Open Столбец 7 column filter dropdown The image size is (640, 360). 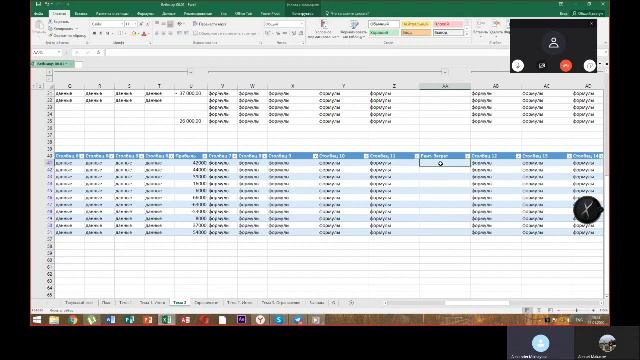(234, 156)
